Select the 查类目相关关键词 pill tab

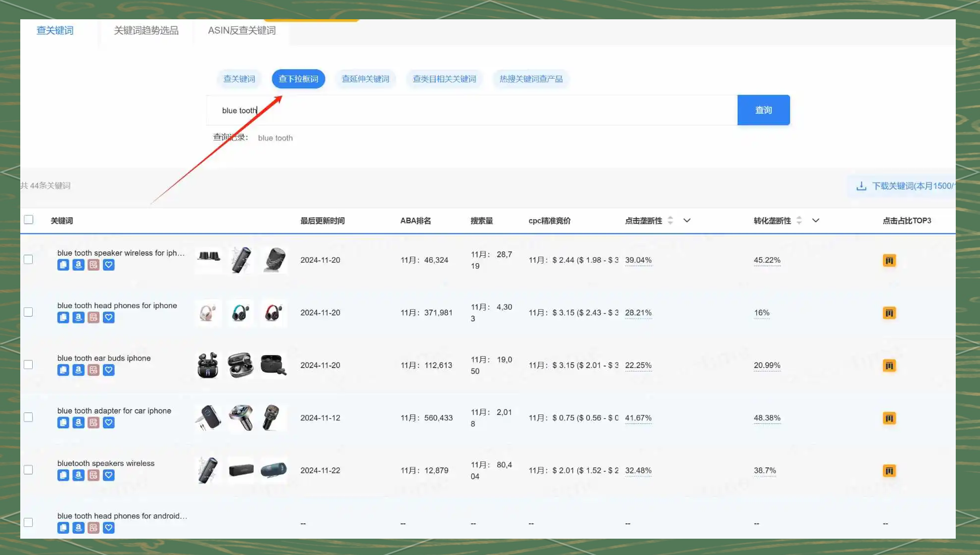(x=444, y=79)
